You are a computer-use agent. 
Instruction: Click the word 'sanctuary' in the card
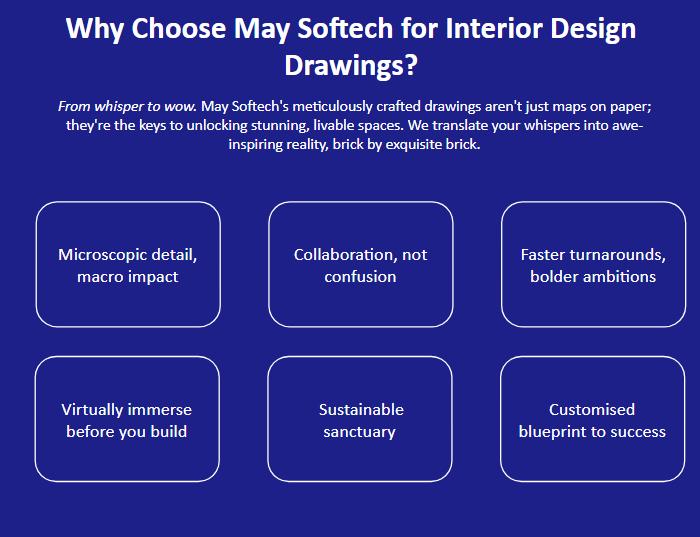coord(360,431)
